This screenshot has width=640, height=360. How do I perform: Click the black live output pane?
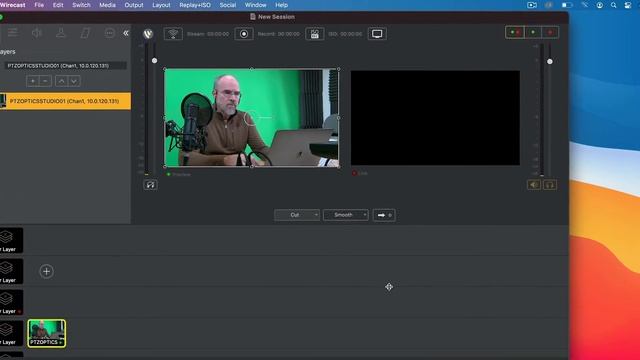pos(435,118)
